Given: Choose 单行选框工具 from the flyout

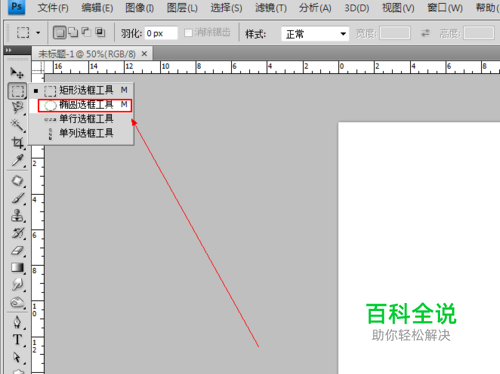Looking at the screenshot, I should 81,119.
